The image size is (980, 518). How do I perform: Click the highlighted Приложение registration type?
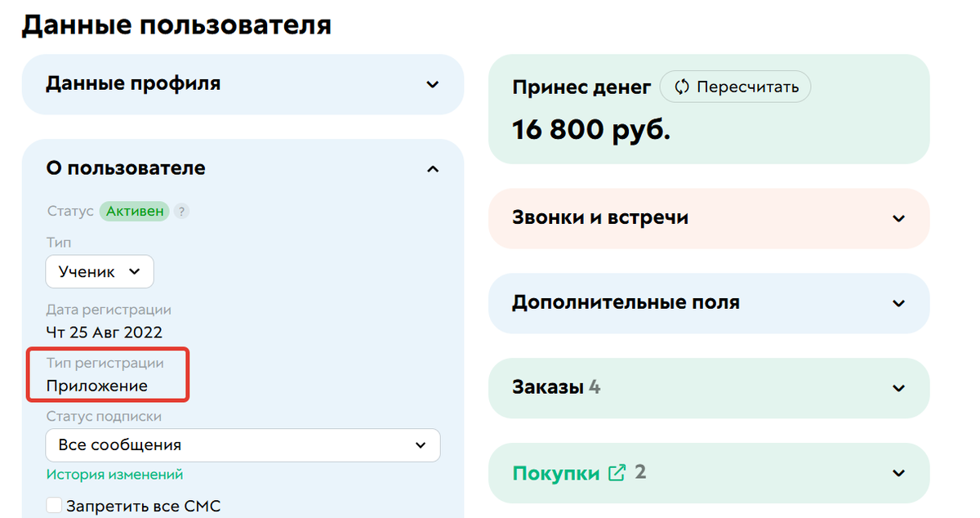tap(96, 385)
